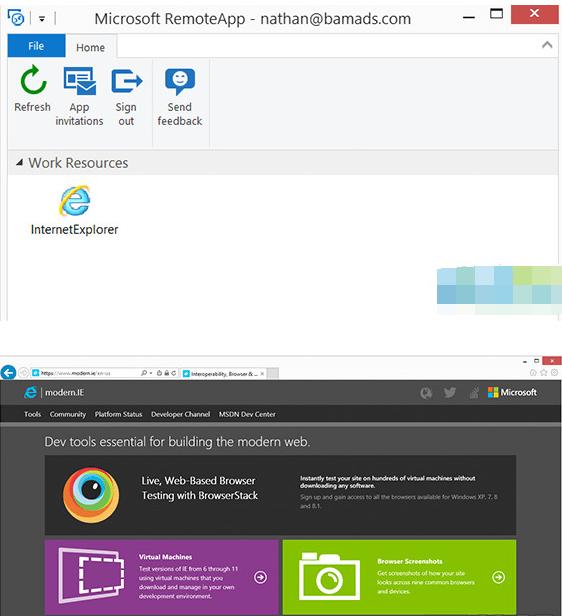Open the quick access toolbar dropdown

[x=42, y=18]
